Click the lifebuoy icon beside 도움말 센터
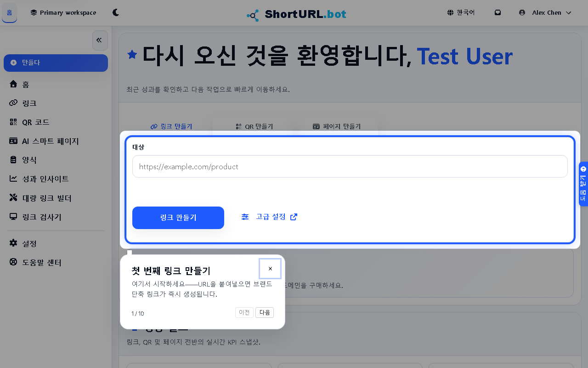588x368 pixels. [x=13, y=262]
